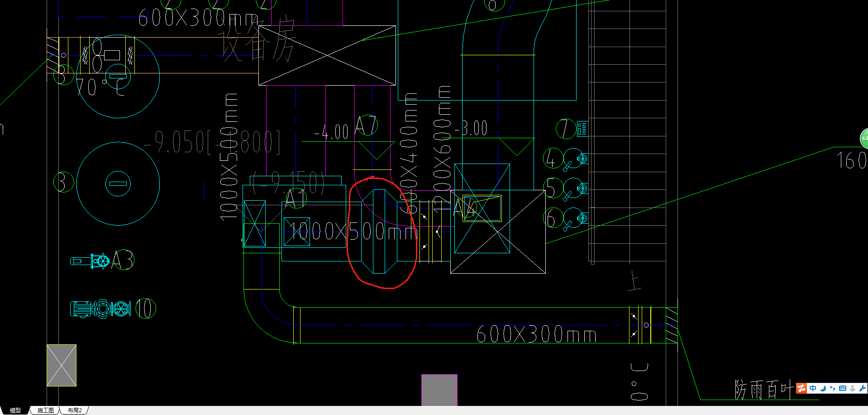Click the green circular badge at the right edge
Image resolution: width=868 pixels, height=415 pixels.
(x=864, y=138)
